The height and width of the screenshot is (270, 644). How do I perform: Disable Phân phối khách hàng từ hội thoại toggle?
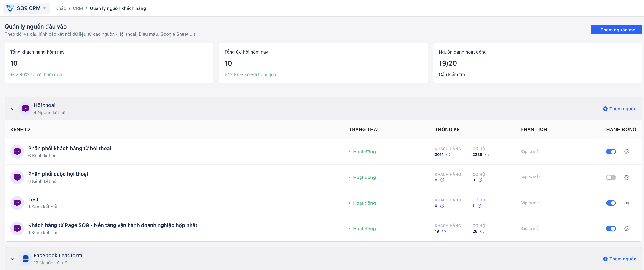(611, 152)
